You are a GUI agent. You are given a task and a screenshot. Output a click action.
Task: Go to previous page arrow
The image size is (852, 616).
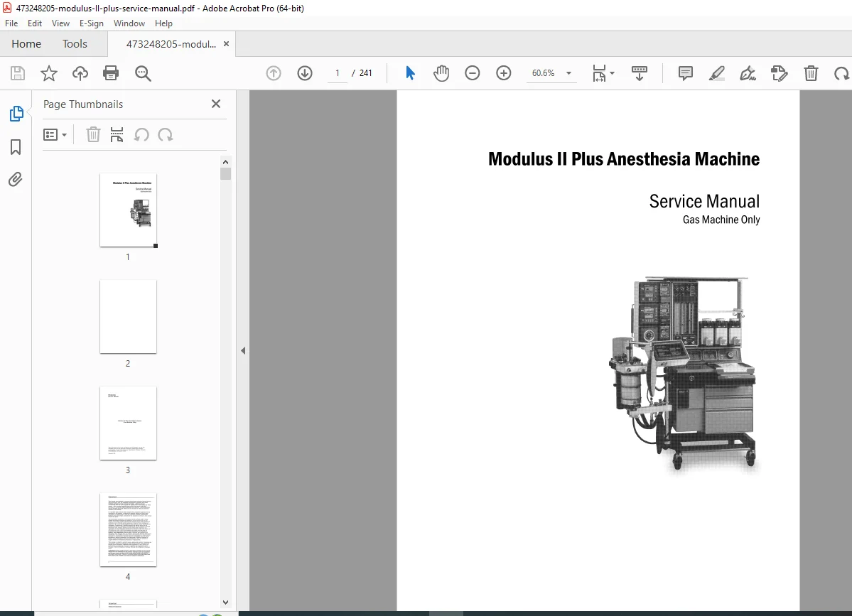pyautogui.click(x=274, y=72)
